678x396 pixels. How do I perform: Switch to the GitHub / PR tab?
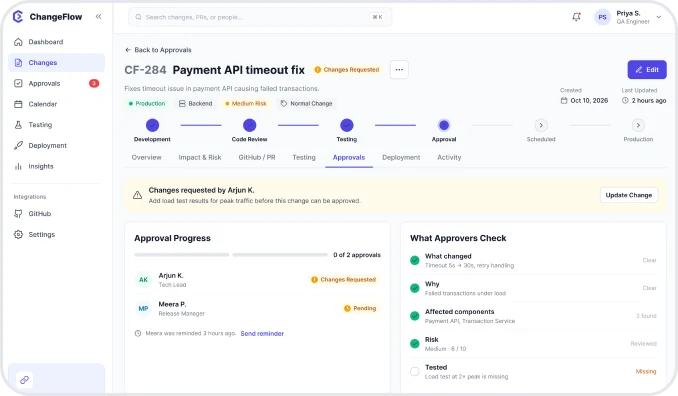point(257,157)
